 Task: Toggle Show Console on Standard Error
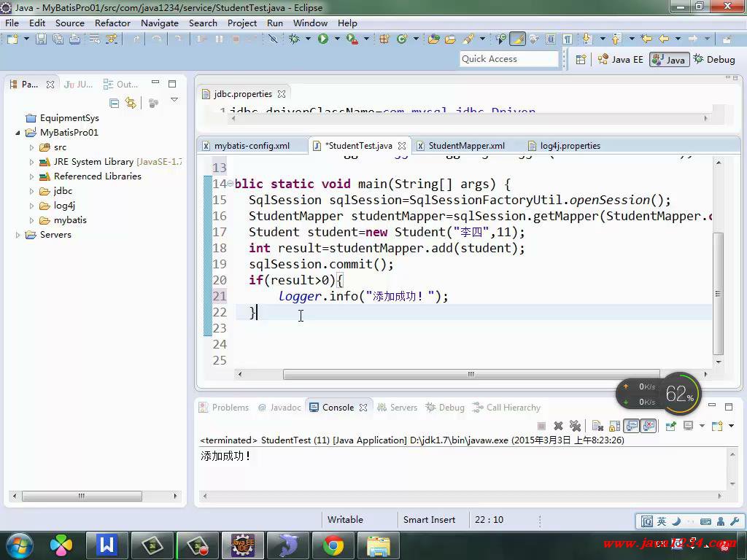point(649,426)
